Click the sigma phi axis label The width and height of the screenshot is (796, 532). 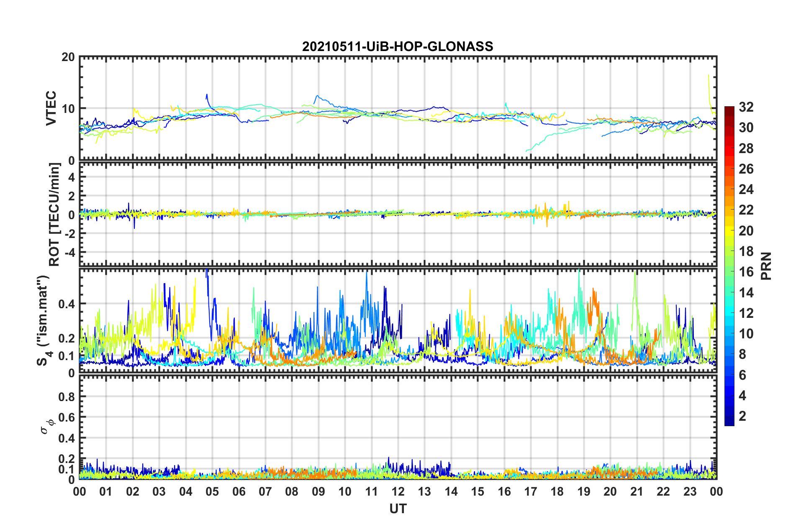click(47, 427)
